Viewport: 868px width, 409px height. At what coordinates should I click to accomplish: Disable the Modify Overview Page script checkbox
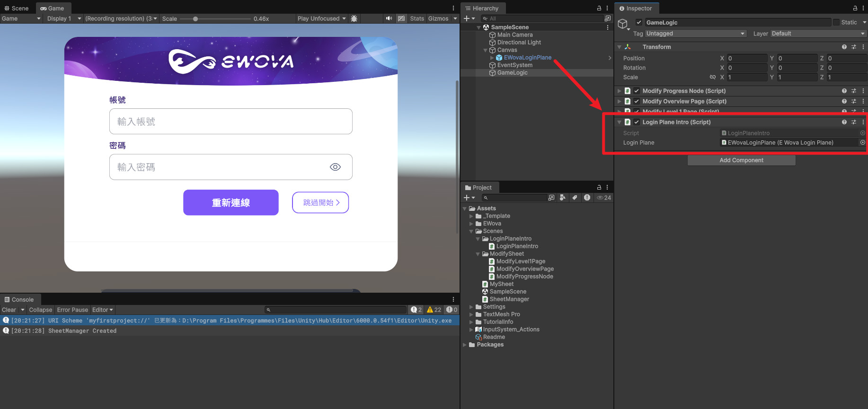pyautogui.click(x=637, y=101)
